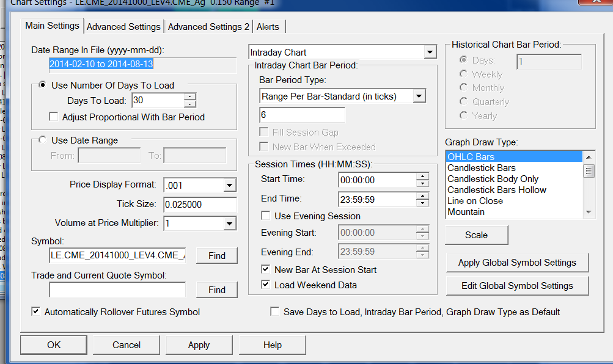Screen dimensions: 613x364
Task: Toggle the Use Evening Session checkbox
Action: pos(266,216)
